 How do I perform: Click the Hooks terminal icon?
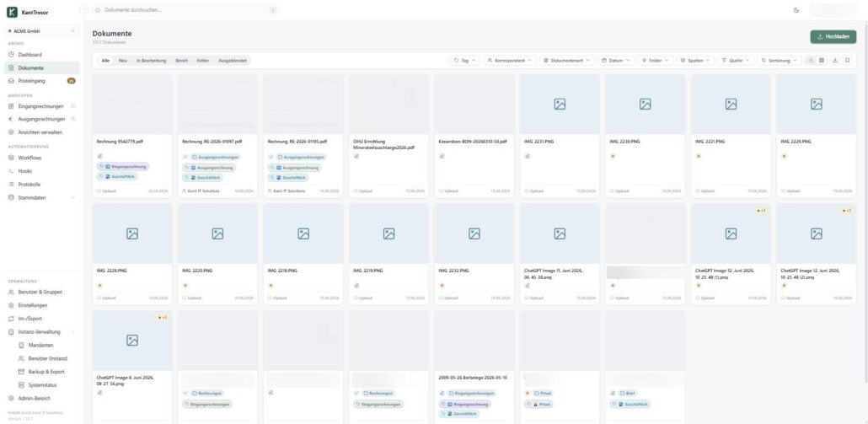click(11, 171)
